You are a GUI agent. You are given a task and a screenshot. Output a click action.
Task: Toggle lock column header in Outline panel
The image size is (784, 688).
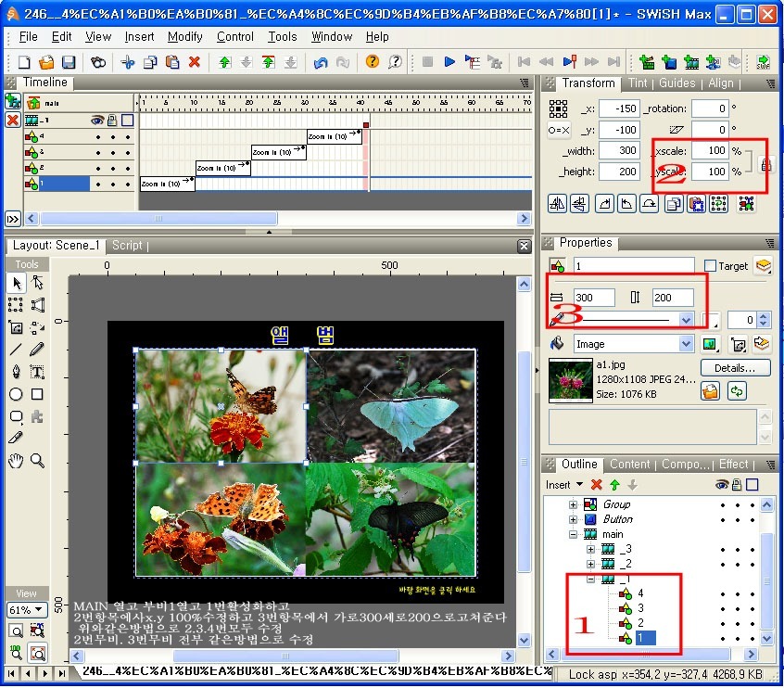click(x=737, y=484)
